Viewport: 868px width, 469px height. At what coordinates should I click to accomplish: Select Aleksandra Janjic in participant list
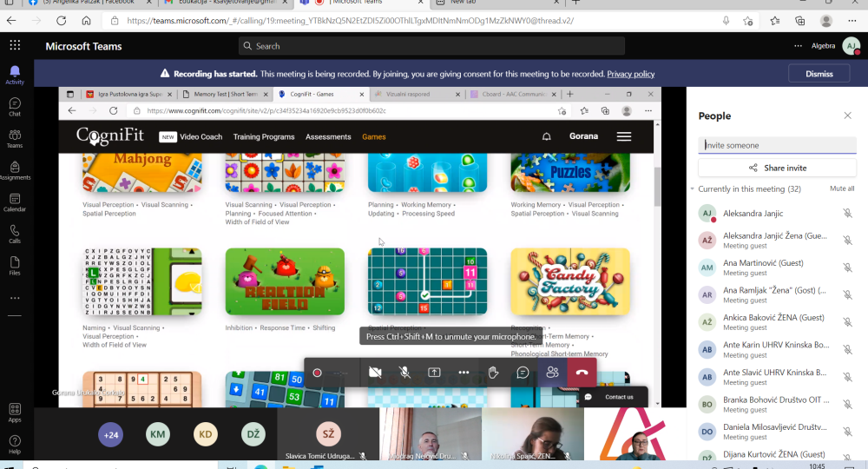[x=774, y=213]
